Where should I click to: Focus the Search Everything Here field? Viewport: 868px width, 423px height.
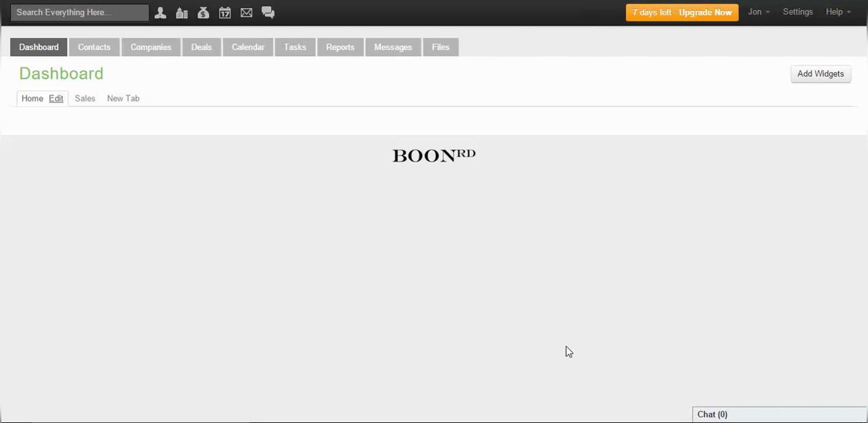[80, 12]
